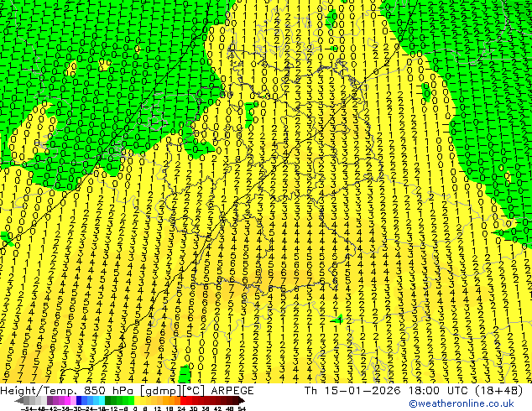This screenshot has width=532, height=411.
Task: Click the 'Th 15-01-2026' forecast date
Action: coord(352,391)
